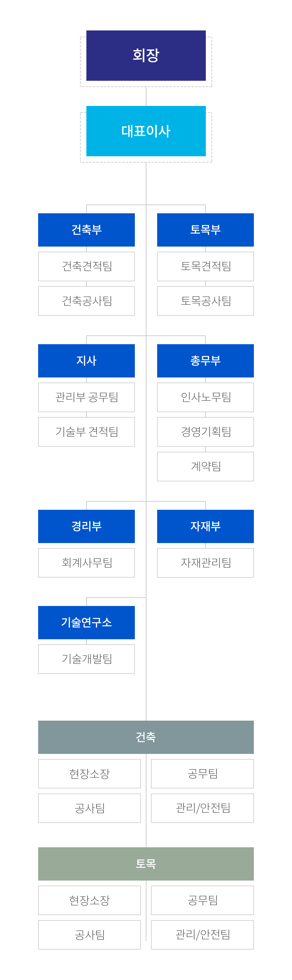Select the 자재관리팀 box

pyautogui.click(x=205, y=563)
